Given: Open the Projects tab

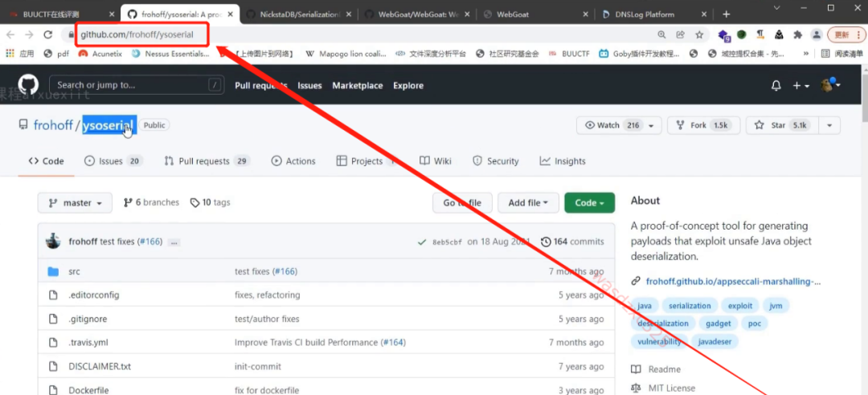Looking at the screenshot, I should click(367, 161).
